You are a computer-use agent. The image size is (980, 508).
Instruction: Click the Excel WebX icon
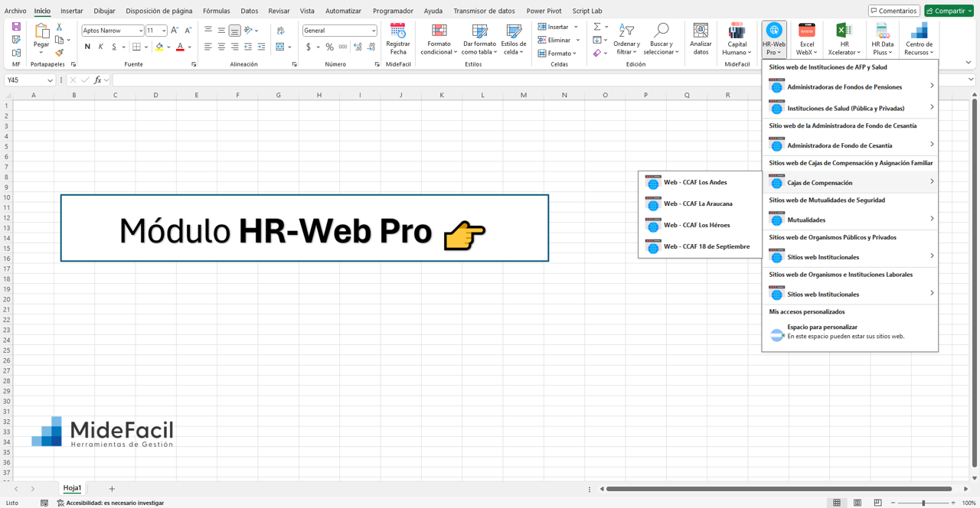807,31
